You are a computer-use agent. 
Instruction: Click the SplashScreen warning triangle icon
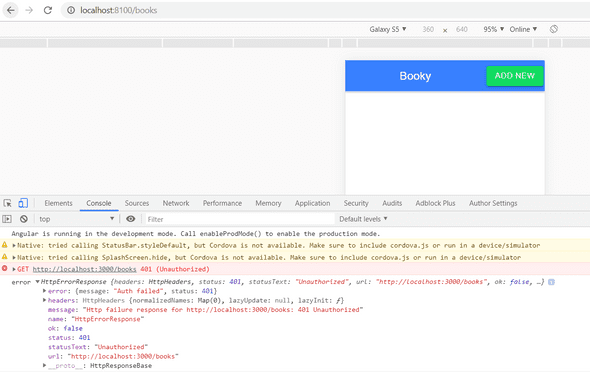coord(5,257)
